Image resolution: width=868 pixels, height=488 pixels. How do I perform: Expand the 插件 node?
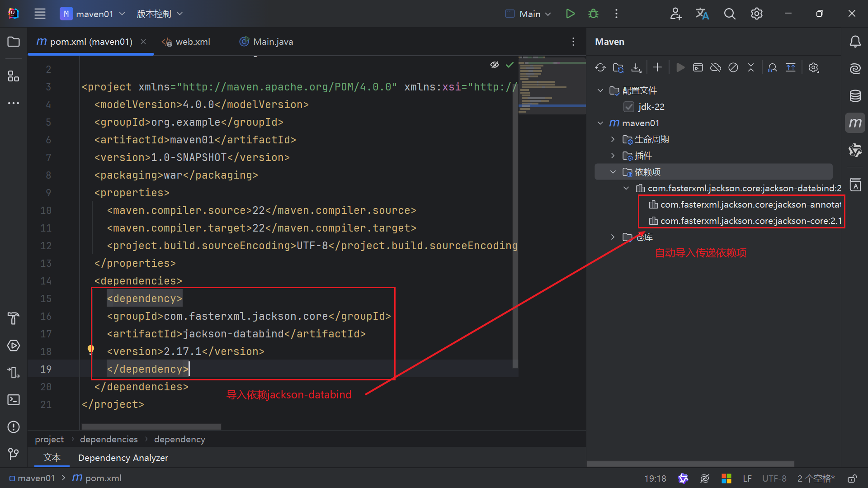(613, 156)
